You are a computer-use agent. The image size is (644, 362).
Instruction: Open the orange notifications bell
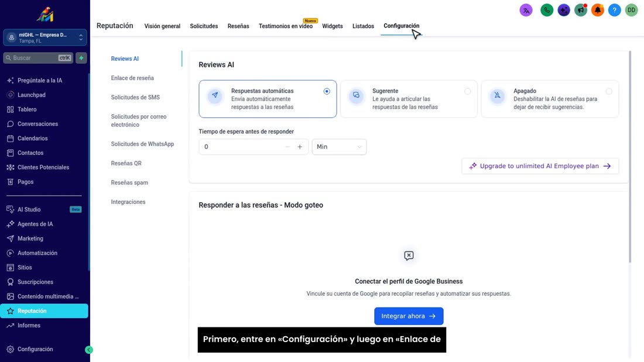(x=598, y=11)
